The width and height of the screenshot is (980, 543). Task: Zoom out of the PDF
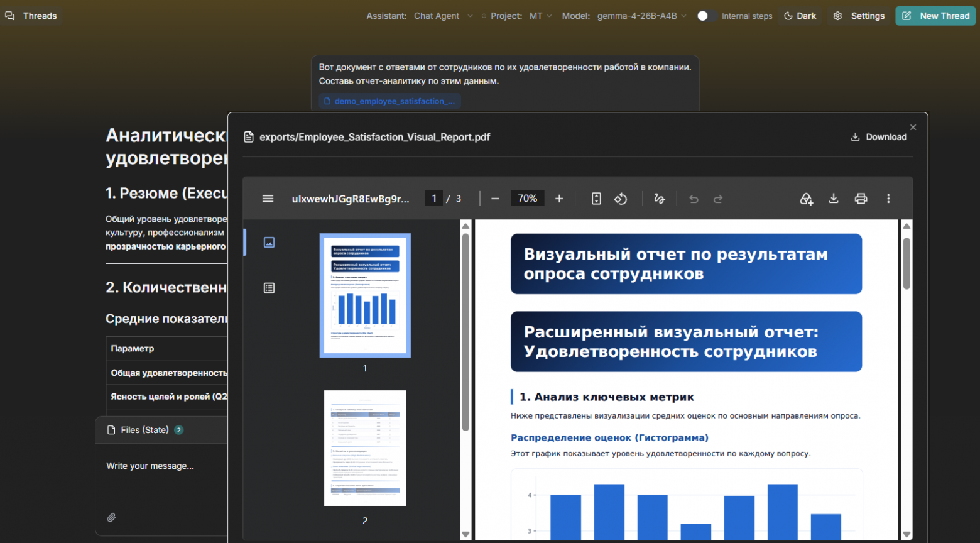(495, 199)
